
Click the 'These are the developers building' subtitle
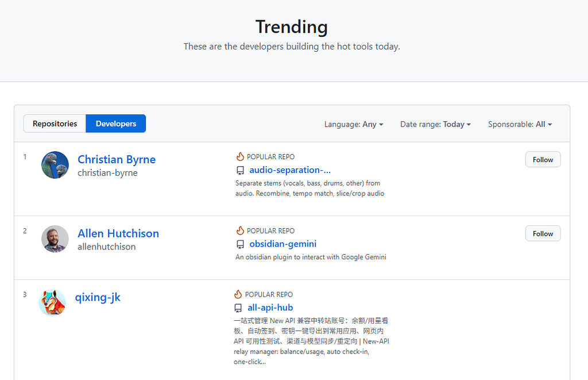click(x=292, y=47)
